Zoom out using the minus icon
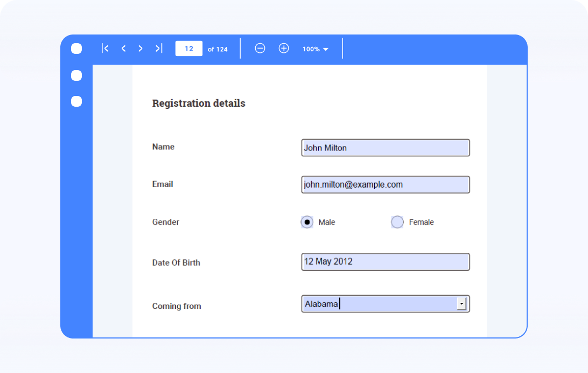This screenshot has height=373, width=588. (x=260, y=48)
